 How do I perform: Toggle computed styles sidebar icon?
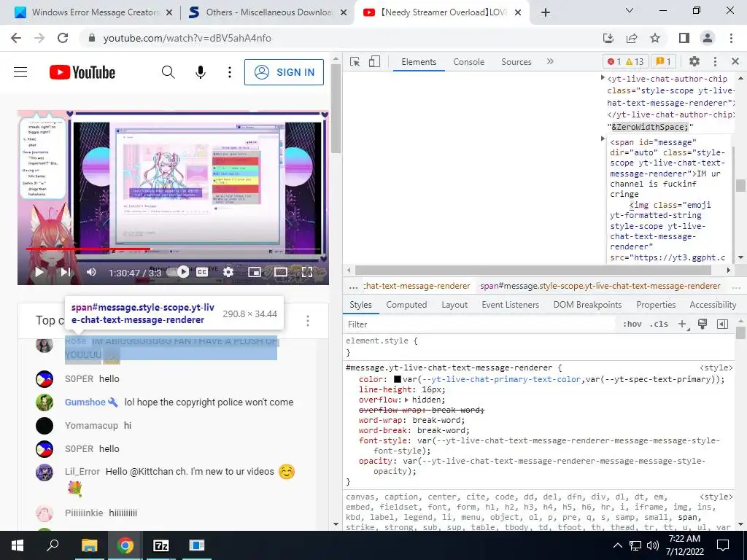[722, 324]
